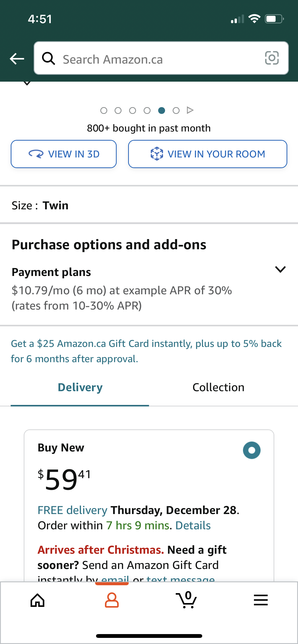Select the Buy New radio button
The width and height of the screenshot is (298, 644).
[x=252, y=450]
